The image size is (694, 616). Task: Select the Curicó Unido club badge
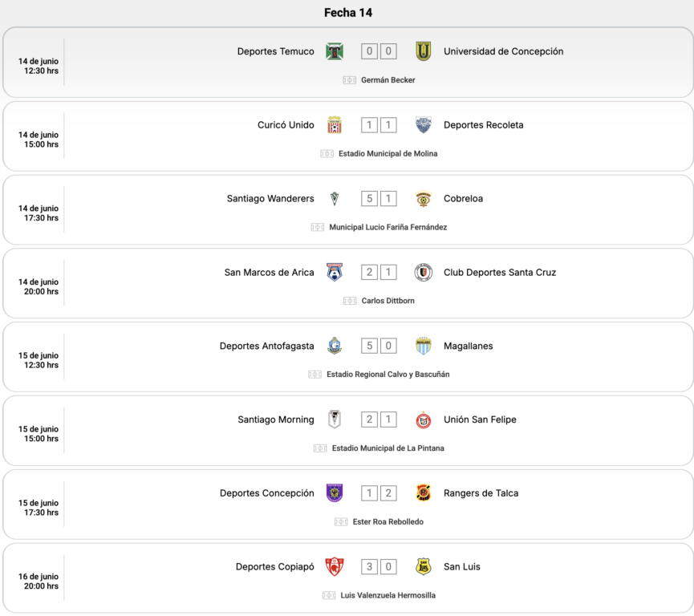pos(335,125)
